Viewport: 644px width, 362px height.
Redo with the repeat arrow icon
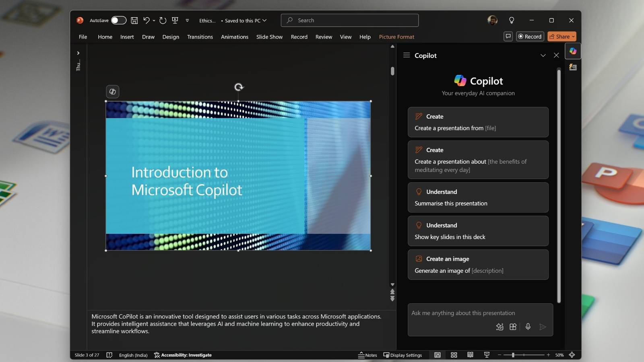163,20
